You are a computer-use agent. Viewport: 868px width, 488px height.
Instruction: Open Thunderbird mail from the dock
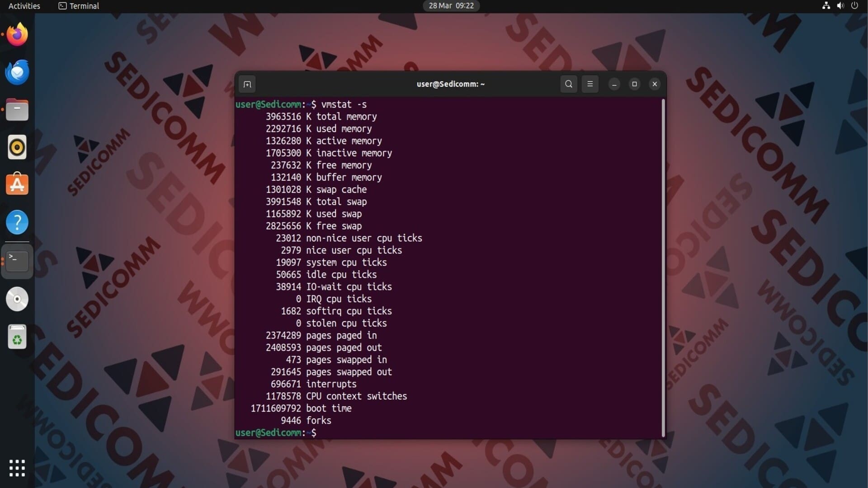pos(17,72)
